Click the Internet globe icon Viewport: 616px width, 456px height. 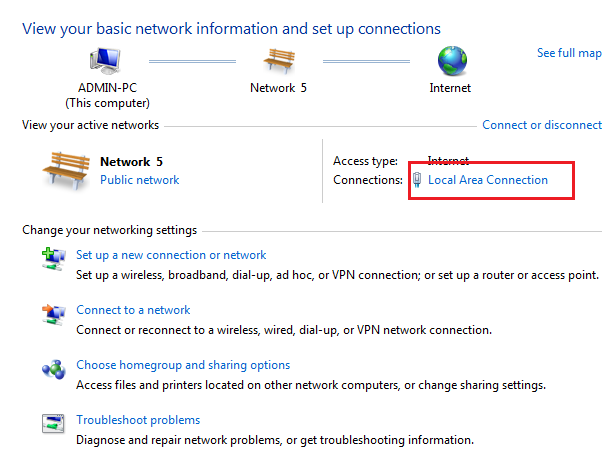coord(452,61)
